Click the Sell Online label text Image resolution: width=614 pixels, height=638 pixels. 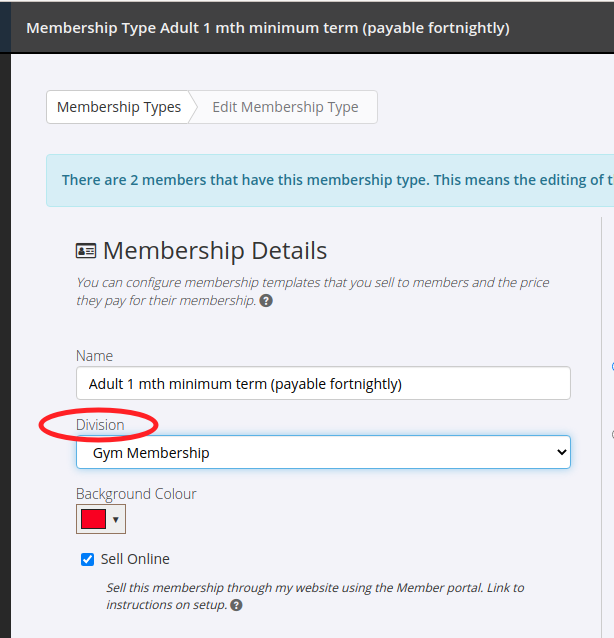135,559
